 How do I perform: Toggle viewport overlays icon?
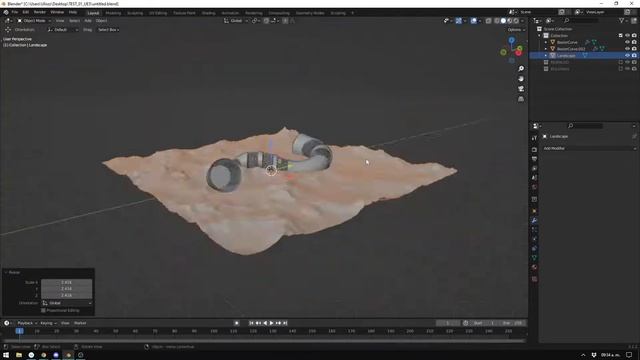pyautogui.click(x=473, y=20)
